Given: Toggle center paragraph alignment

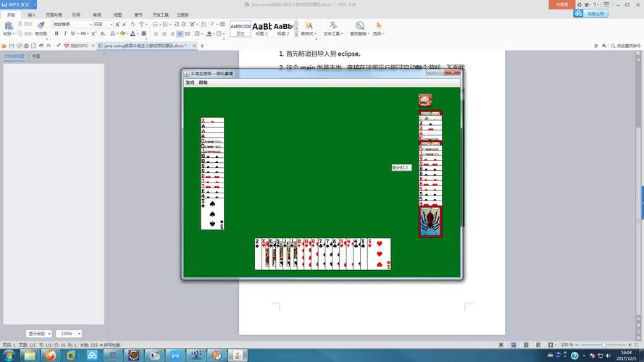Looking at the screenshot, I should click(x=164, y=33).
